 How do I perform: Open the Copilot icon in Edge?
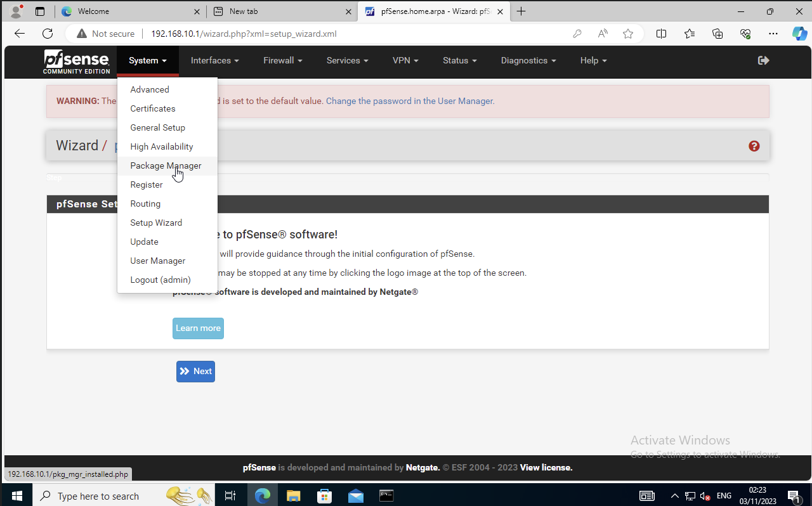pyautogui.click(x=799, y=34)
